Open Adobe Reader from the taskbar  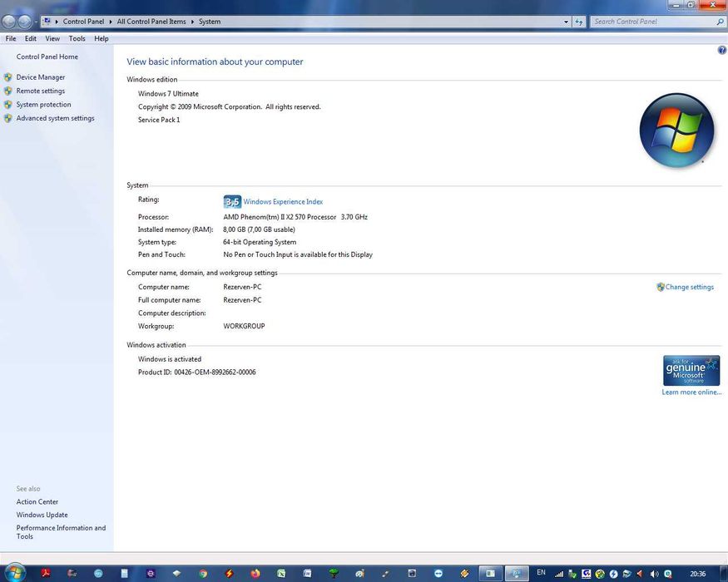(47, 573)
